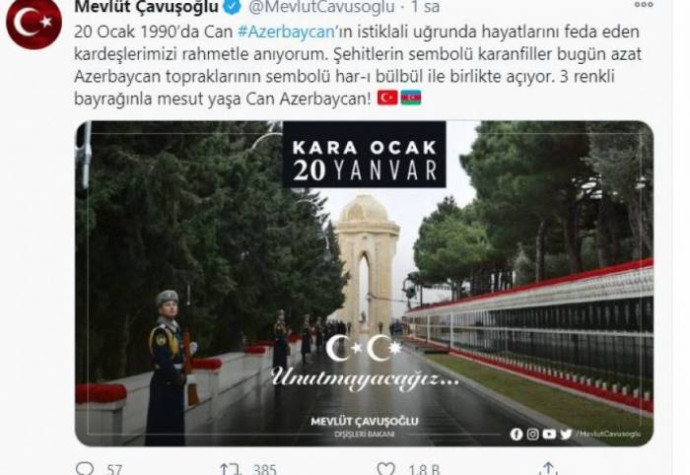Click the reply icon with 57 replies
Screen dimensions: 690x475
(x=85, y=468)
